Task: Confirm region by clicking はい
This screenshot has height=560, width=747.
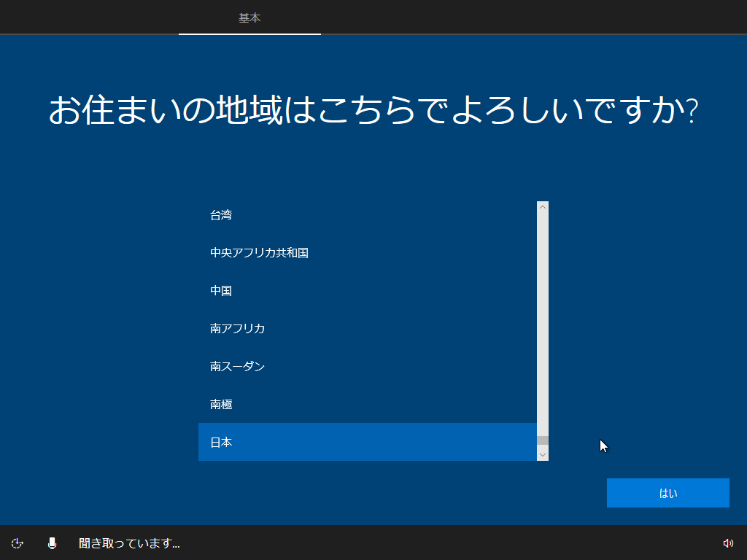Action: click(x=667, y=492)
